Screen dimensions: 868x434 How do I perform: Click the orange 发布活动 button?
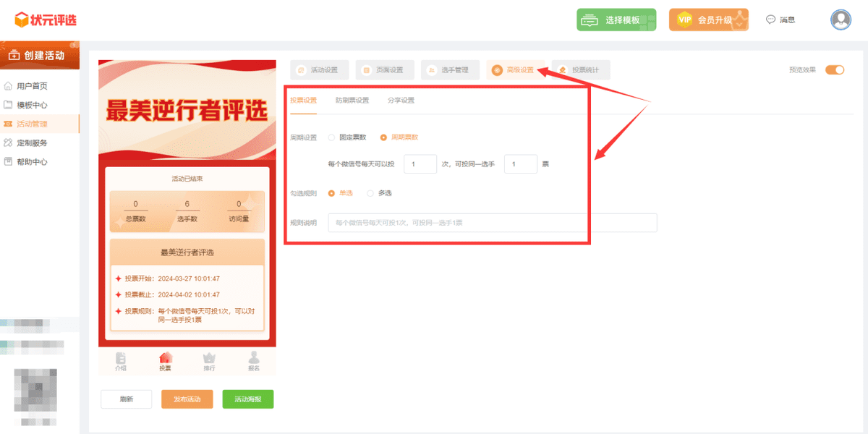click(x=187, y=399)
